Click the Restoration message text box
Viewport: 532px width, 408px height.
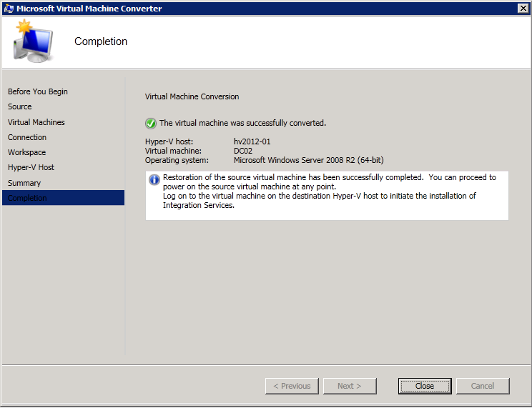327,196
